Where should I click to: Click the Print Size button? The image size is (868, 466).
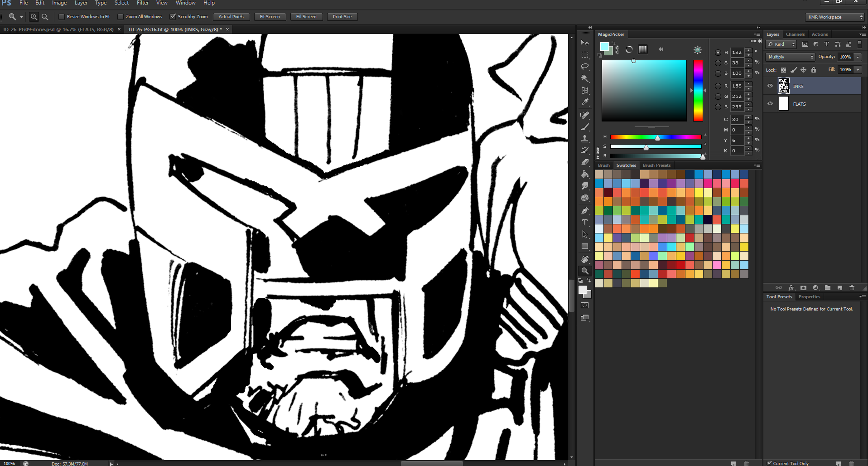(x=342, y=17)
